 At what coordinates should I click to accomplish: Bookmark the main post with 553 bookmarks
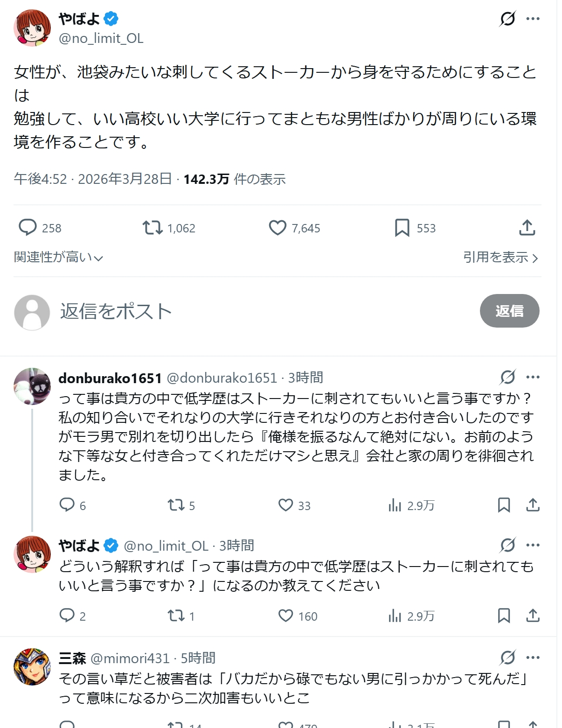pos(402,228)
